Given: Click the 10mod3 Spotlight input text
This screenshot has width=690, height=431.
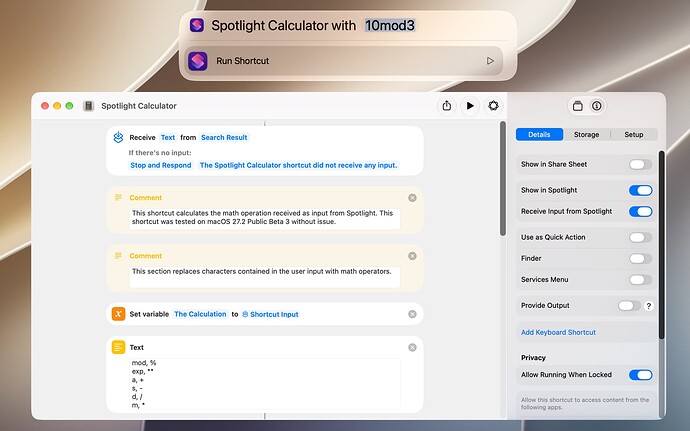Looking at the screenshot, I should [389, 26].
